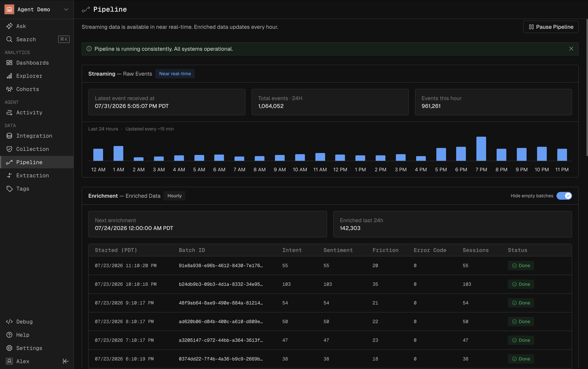Image resolution: width=588 pixels, height=369 pixels.
Task: Click the ⌘K shortcut badge
Action: (x=64, y=39)
